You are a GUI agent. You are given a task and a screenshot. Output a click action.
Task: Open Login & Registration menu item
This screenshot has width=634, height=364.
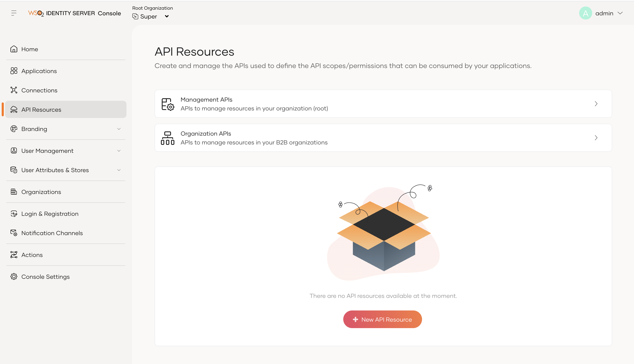[x=50, y=214]
